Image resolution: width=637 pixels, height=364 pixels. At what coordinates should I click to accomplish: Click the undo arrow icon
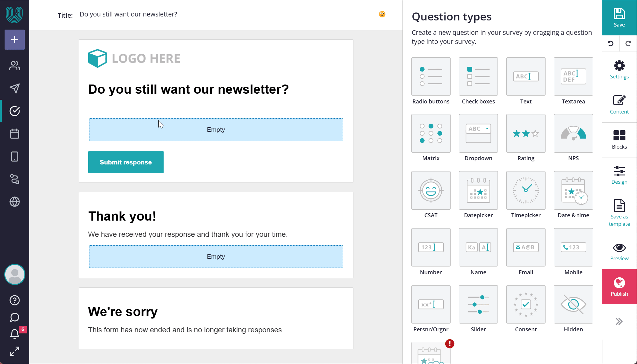(x=610, y=43)
